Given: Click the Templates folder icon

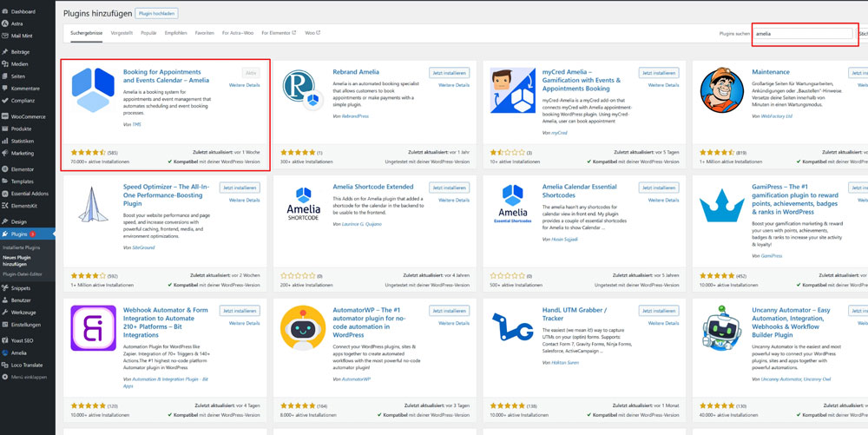Looking at the screenshot, I should [x=5, y=181].
